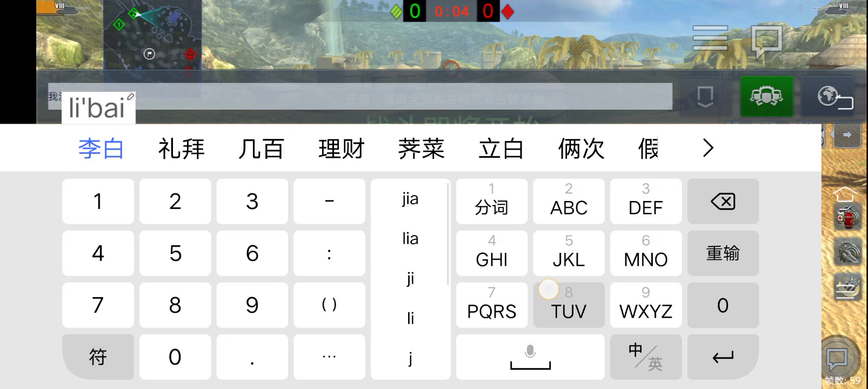This screenshot has height=389, width=868.
Task: Select the candidate word 李白
Action: 101,149
